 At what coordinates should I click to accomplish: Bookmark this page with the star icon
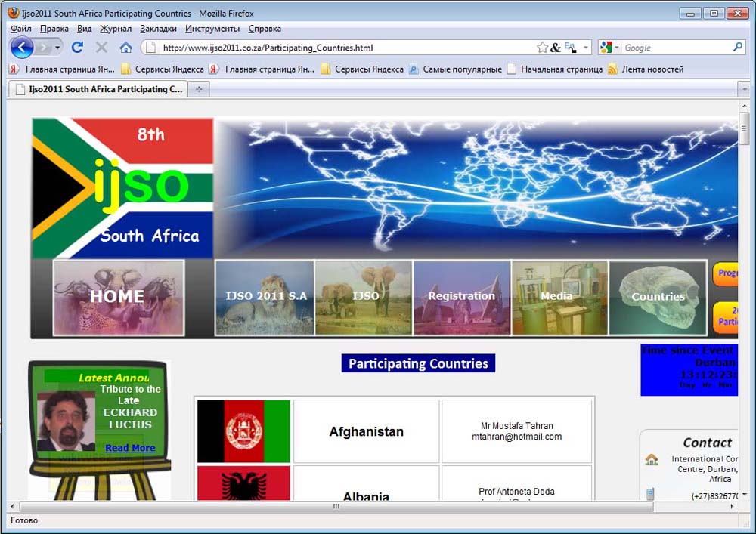542,47
